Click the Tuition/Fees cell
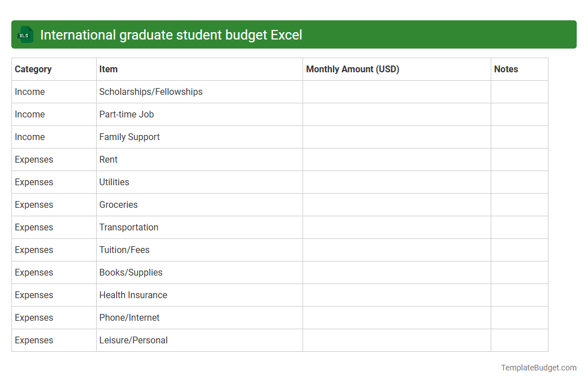588x384 pixels. (x=124, y=250)
